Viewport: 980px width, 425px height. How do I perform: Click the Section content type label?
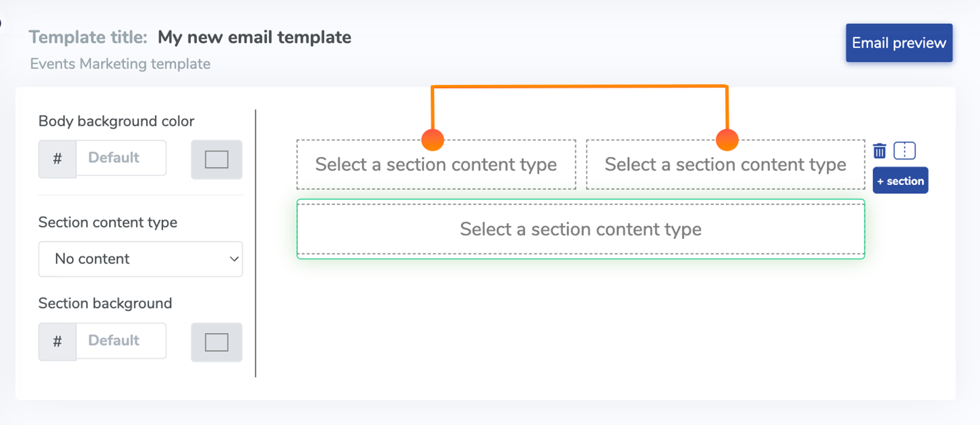click(108, 222)
